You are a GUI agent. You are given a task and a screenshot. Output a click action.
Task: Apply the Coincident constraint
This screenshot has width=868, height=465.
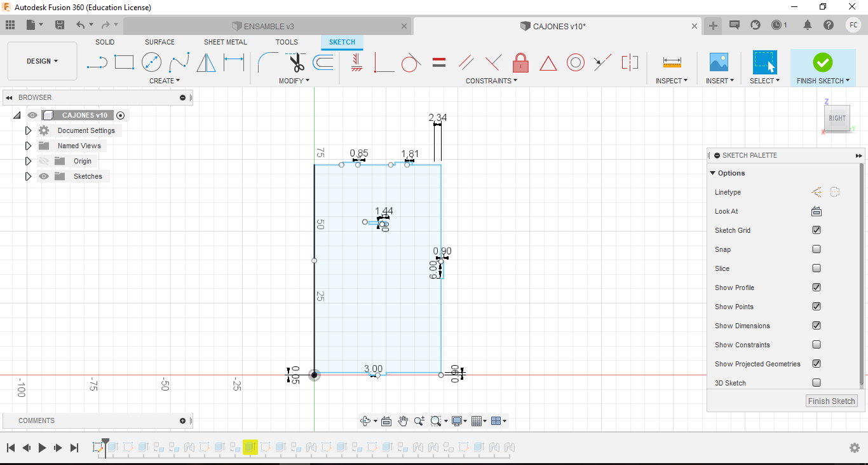(x=384, y=62)
